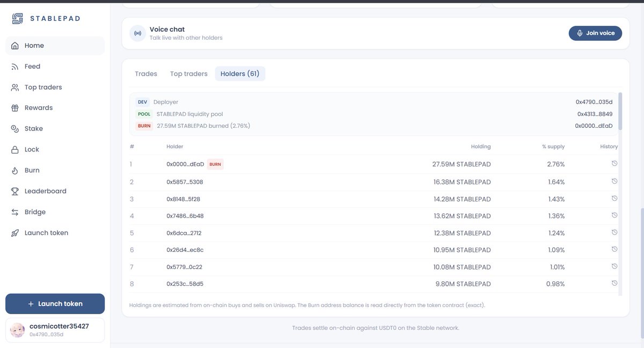Viewport: 644px width, 348px height.
Task: Click the Home house icon
Action: click(x=15, y=46)
